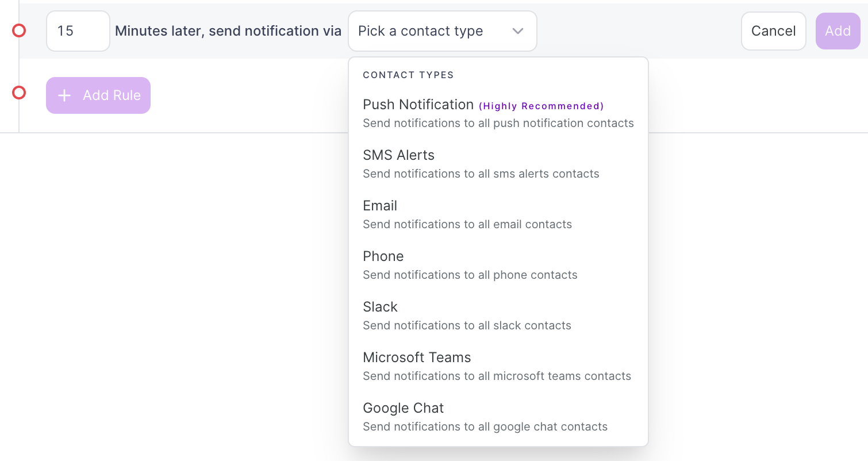868x461 pixels.
Task: Click the '(Highly Recommended)' purple label
Action: tap(541, 106)
